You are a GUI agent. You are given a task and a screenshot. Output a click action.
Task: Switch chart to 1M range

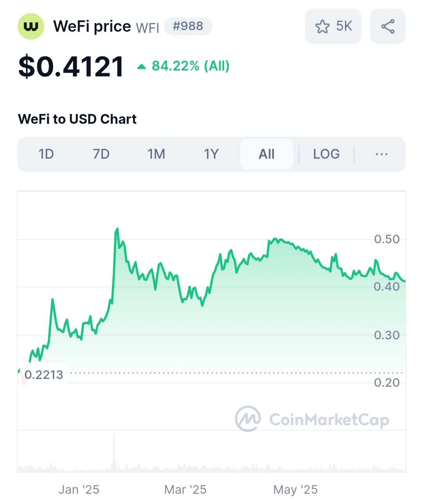point(156,154)
